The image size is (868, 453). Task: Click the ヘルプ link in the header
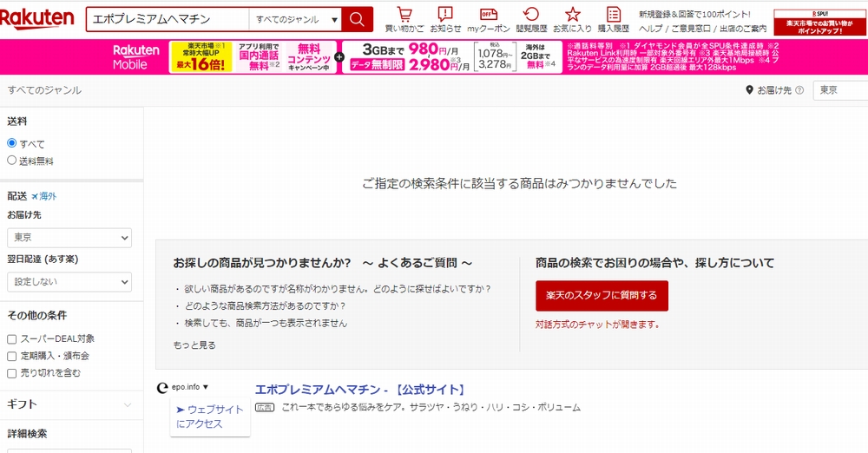point(650,29)
